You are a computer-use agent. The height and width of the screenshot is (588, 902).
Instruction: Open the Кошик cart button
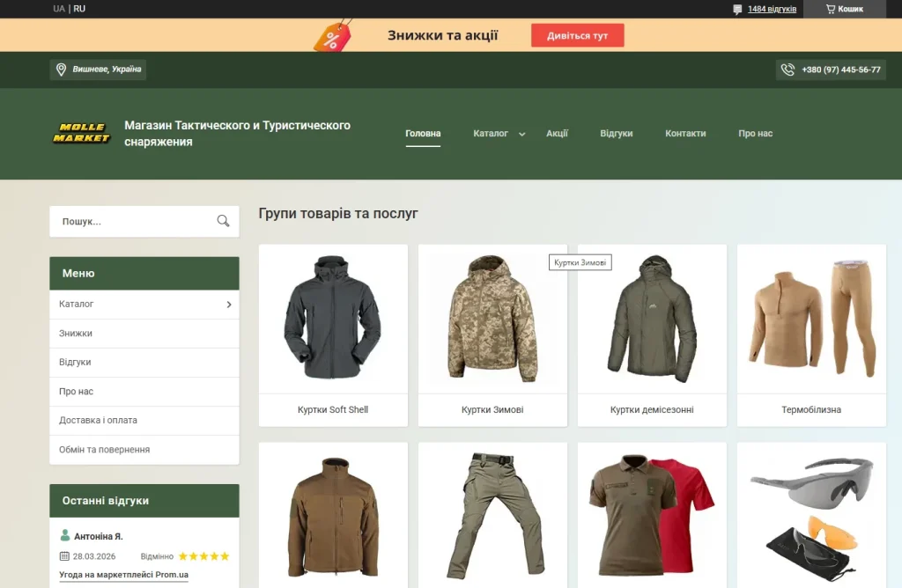tap(845, 9)
